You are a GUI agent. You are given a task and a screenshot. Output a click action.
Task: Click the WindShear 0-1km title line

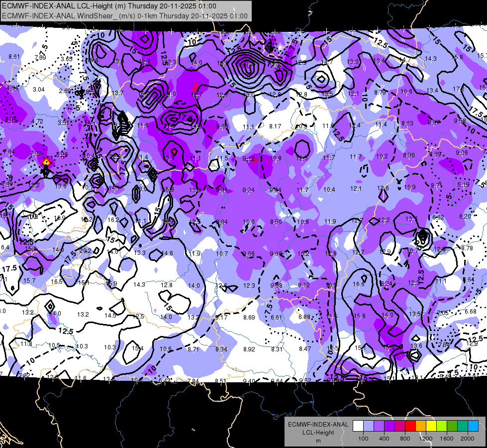click(x=125, y=16)
